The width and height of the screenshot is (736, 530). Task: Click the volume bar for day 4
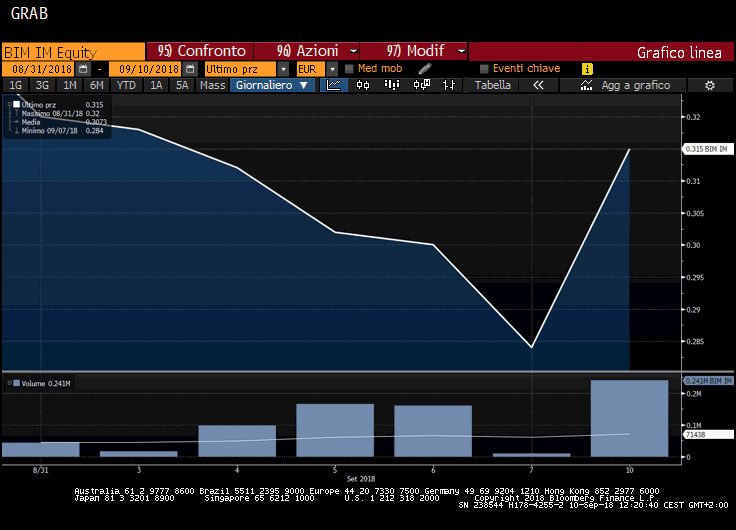pyautogui.click(x=237, y=441)
